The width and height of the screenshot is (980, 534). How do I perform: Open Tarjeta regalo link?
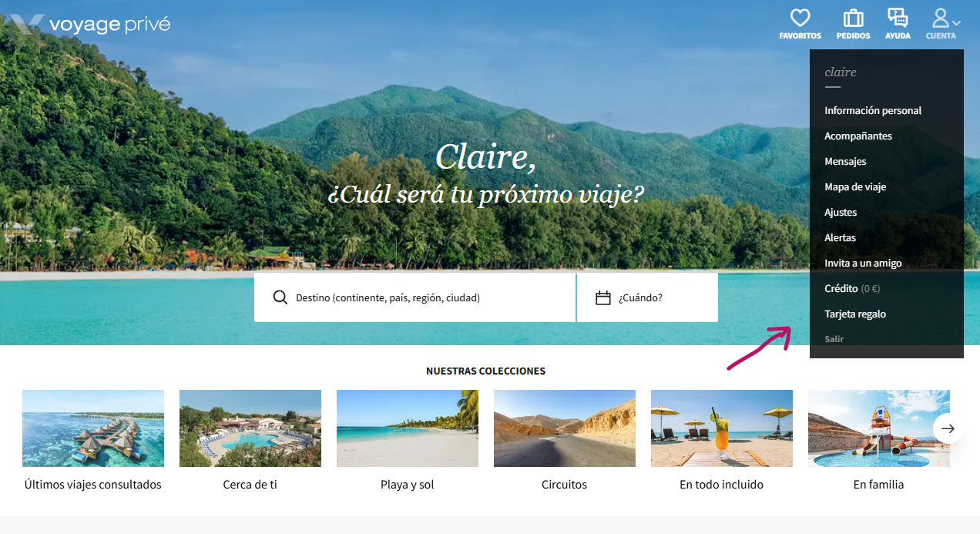[855, 314]
